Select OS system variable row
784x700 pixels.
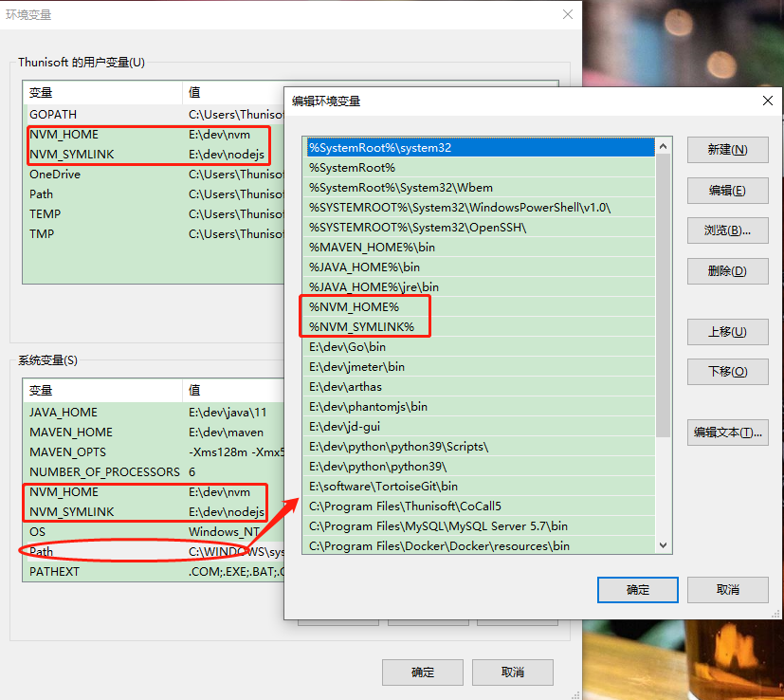[x=154, y=532]
